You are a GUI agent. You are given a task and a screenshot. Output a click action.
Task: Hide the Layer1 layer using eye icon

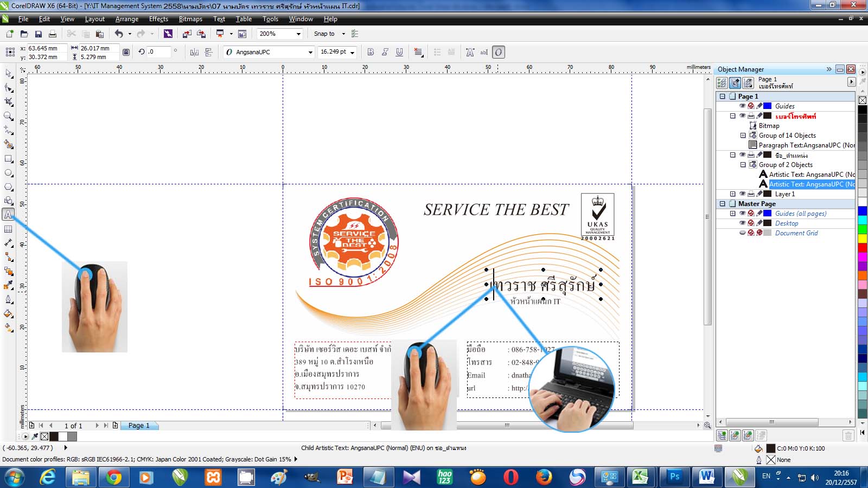coord(742,194)
